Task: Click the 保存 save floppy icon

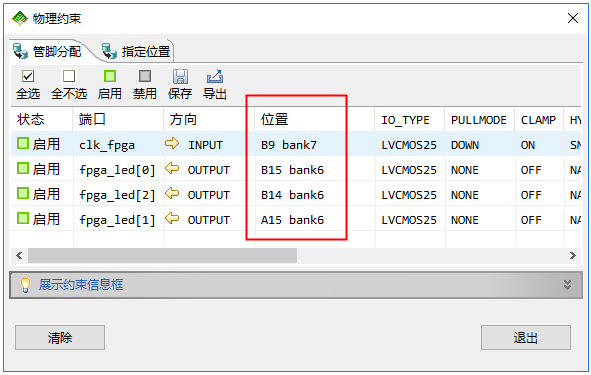Action: (180, 76)
